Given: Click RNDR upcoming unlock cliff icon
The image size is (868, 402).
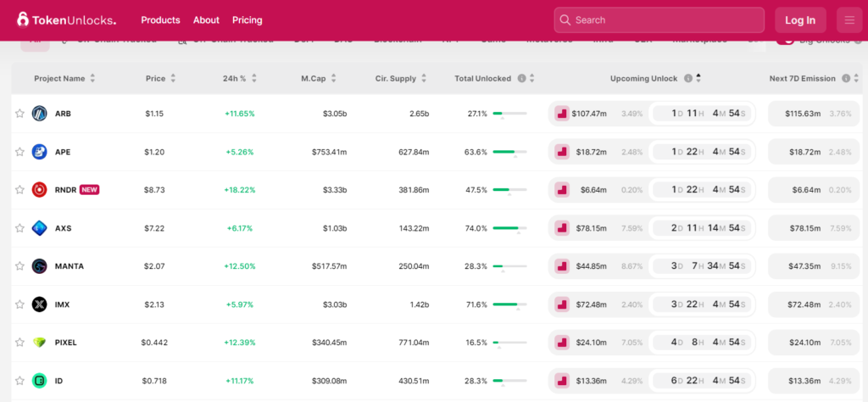Looking at the screenshot, I should point(562,190).
